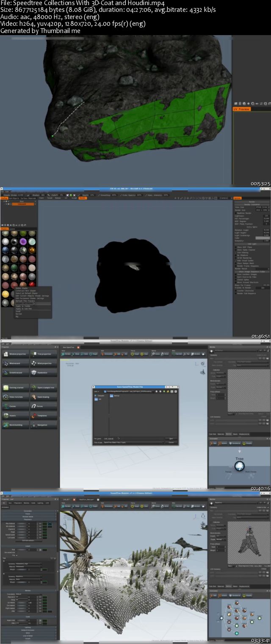This screenshot has height=644, width=271.
Task: Toggle Render Sub-Sequence checkbox
Action: (x=236, y=293)
